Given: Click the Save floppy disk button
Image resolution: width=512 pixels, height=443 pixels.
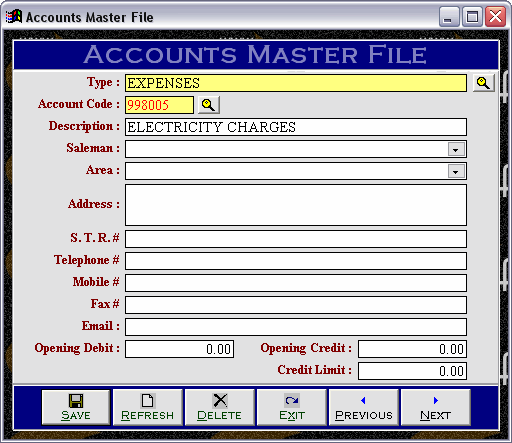Looking at the screenshot, I should click(x=76, y=407).
